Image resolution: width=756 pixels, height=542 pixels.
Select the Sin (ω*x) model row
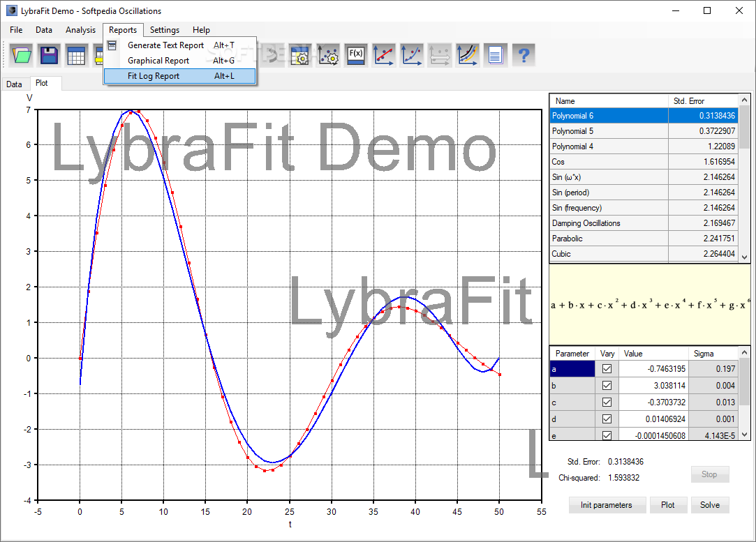point(644,177)
